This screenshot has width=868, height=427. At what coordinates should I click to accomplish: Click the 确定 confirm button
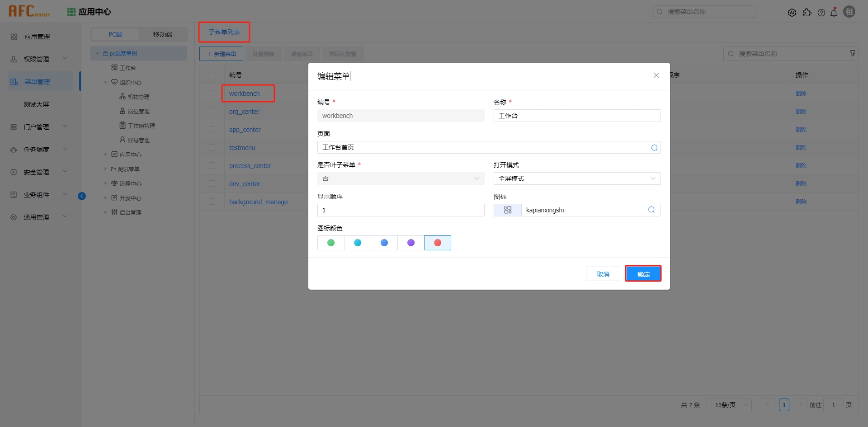click(643, 273)
